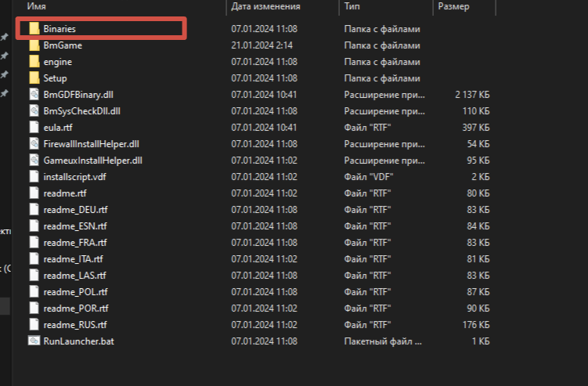Select the readme_DEU.rtf file name

pyautogui.click(x=76, y=210)
